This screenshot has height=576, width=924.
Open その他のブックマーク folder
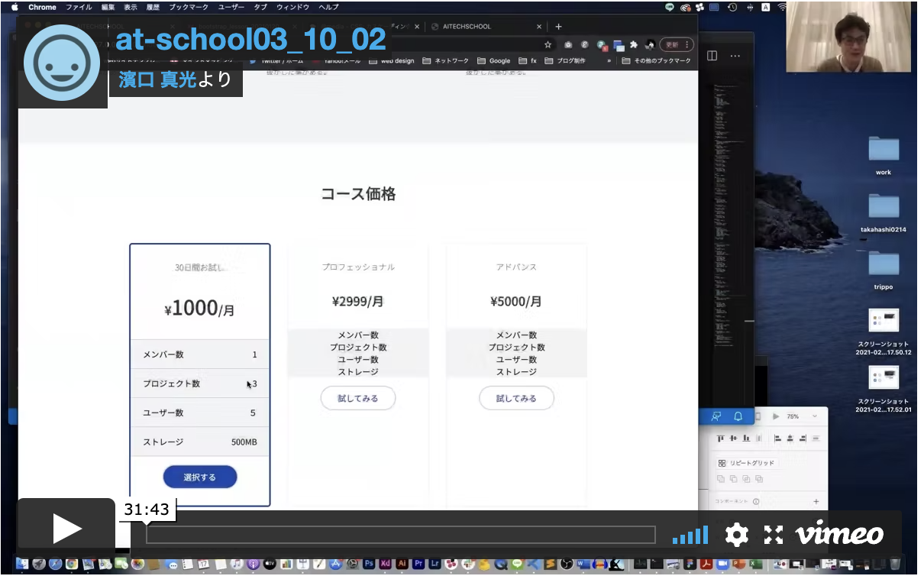(x=656, y=60)
